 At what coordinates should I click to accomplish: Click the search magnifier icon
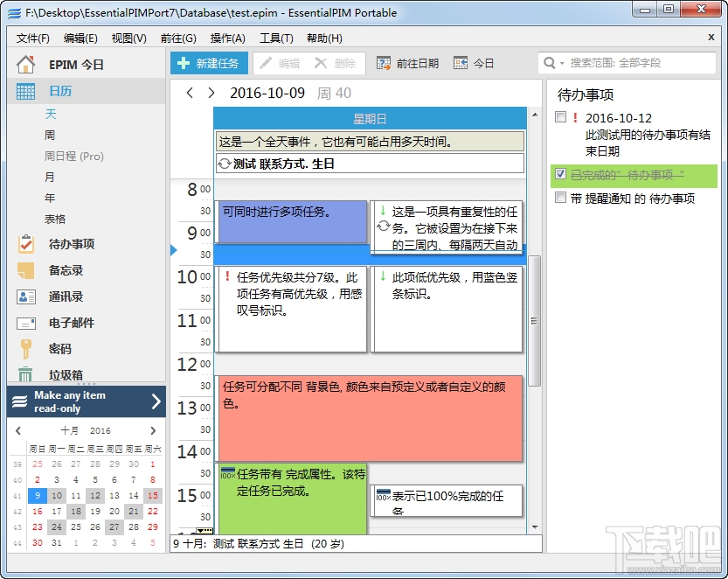point(549,63)
